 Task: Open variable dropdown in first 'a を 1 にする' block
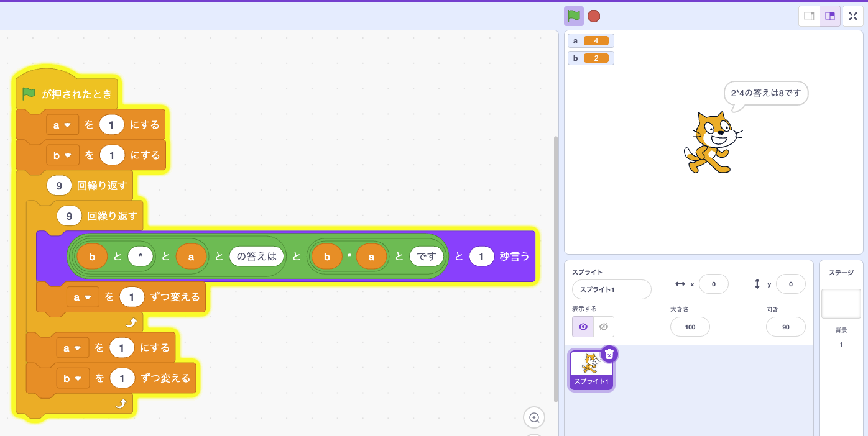point(62,125)
